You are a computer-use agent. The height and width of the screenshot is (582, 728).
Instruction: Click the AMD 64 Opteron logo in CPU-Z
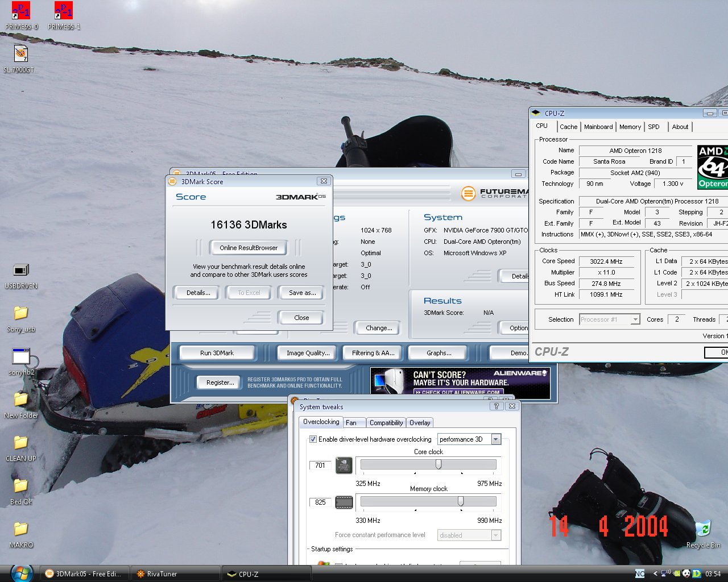pos(713,167)
